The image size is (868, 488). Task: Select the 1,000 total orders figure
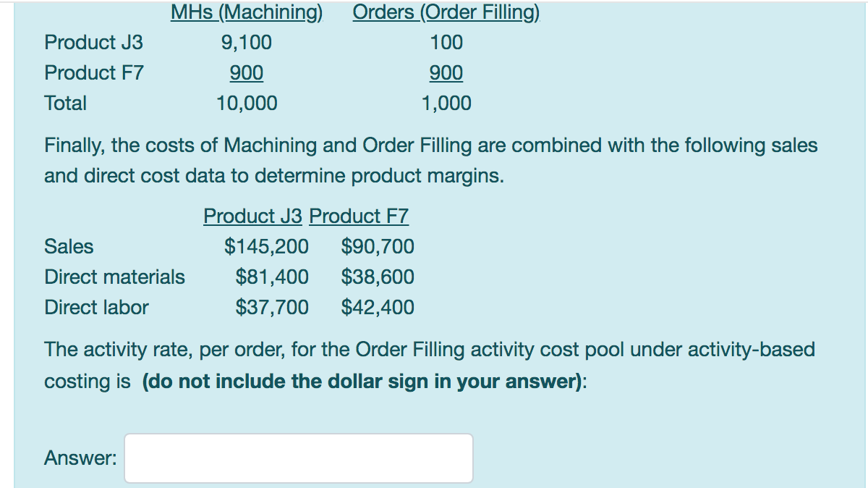(446, 103)
